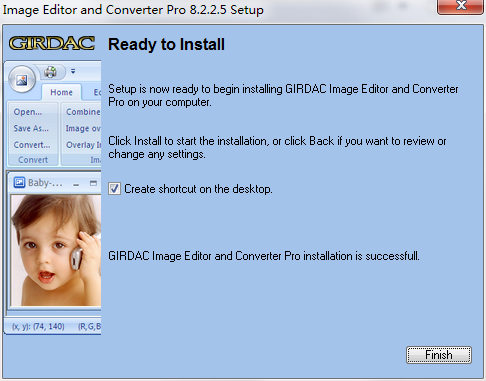The height and width of the screenshot is (381, 486).
Task: Close the Setup window
Action: (x=460, y=6)
